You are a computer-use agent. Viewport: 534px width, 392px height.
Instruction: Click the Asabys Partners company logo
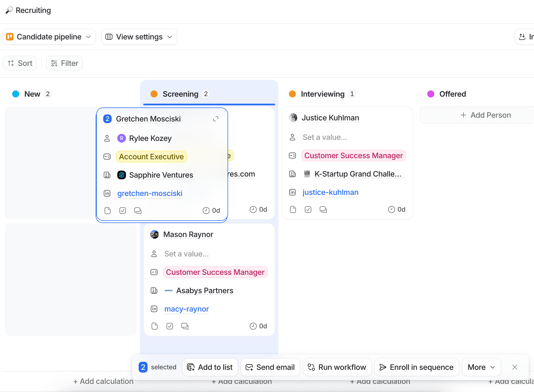[x=169, y=290]
